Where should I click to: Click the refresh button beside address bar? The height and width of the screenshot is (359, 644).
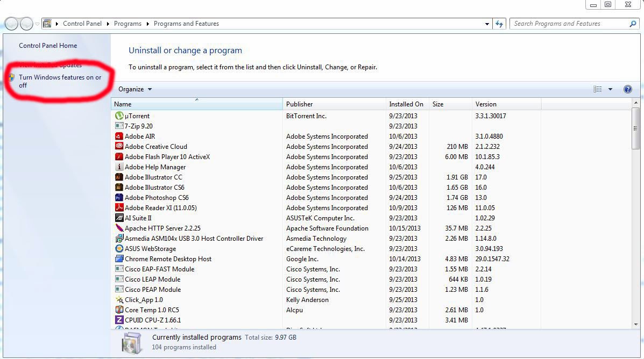(499, 24)
